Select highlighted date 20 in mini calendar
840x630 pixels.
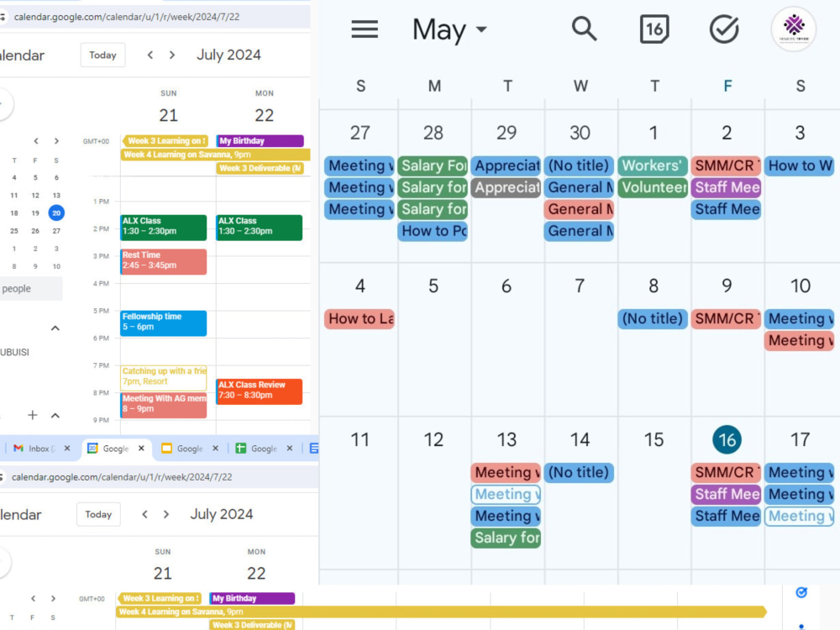click(x=56, y=213)
